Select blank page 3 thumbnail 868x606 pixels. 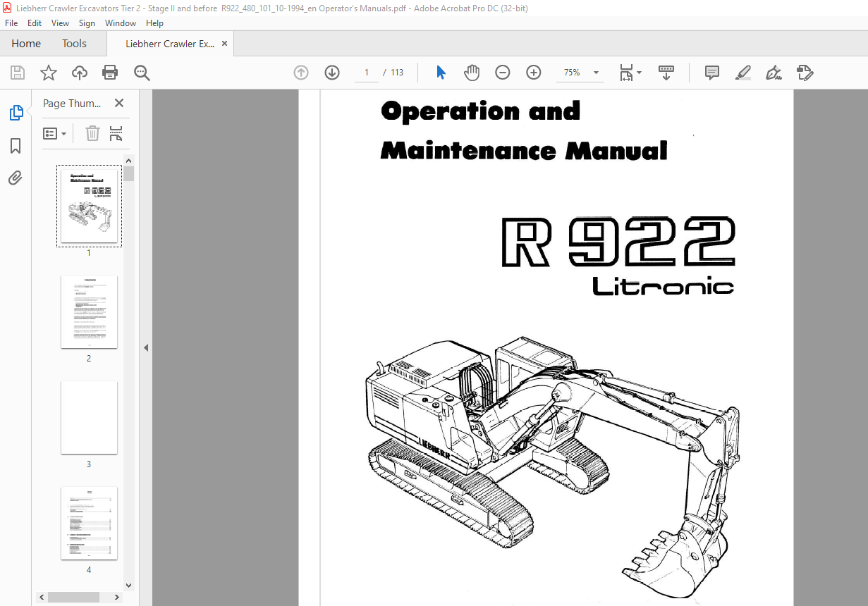point(89,417)
